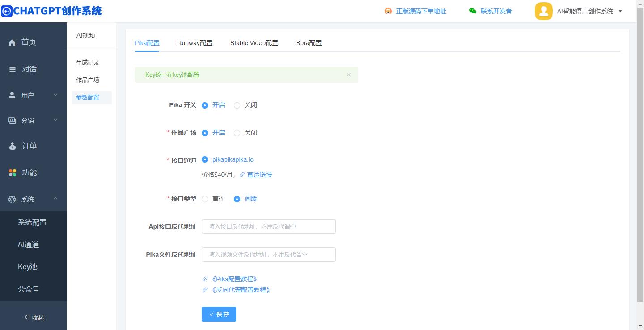Screen dimensions: 644x330
Task: Click the gear icon beside 系统
Action: pos(12,199)
